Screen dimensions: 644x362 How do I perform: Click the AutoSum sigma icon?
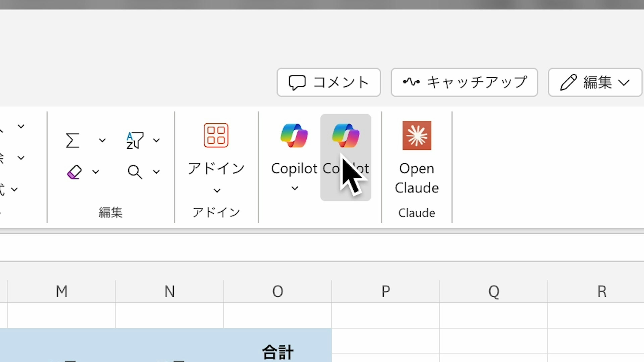pos(72,140)
